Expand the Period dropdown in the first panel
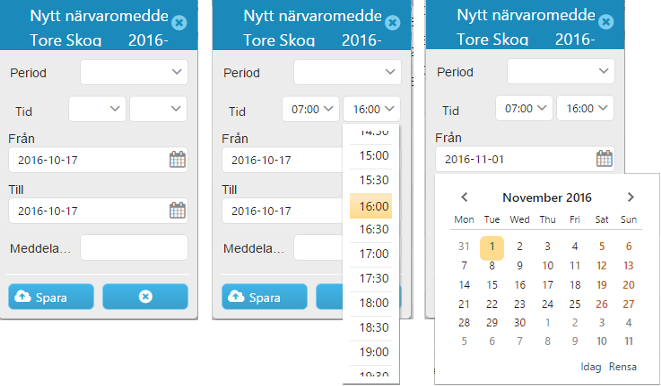 (134, 72)
